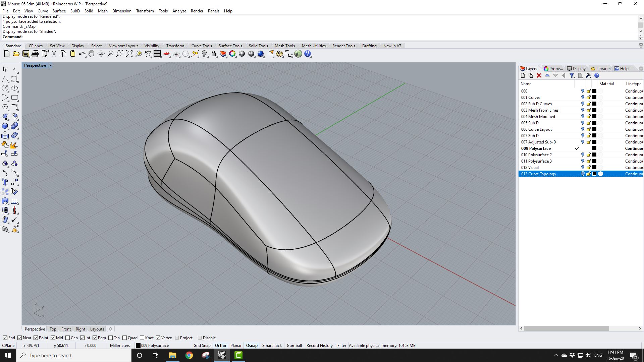
Task: Select the Box solid tool in sidebar
Action: coord(5,126)
